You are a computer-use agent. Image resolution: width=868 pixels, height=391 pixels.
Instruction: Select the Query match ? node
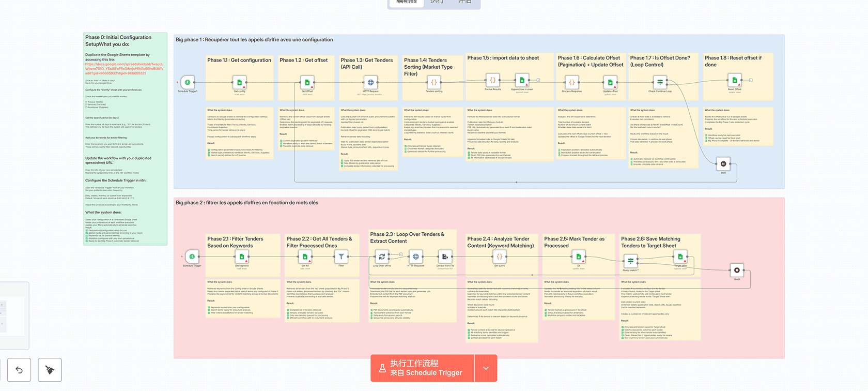(x=630, y=261)
